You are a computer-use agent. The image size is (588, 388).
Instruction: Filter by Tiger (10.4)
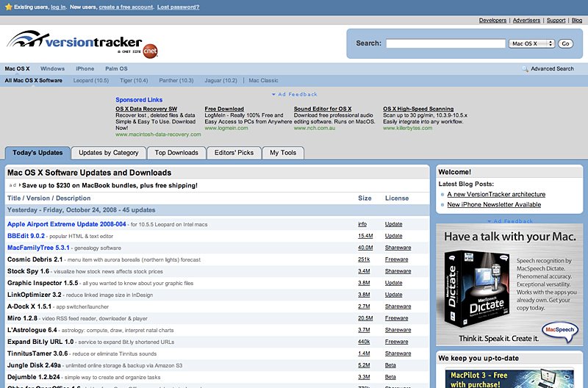[x=134, y=81]
